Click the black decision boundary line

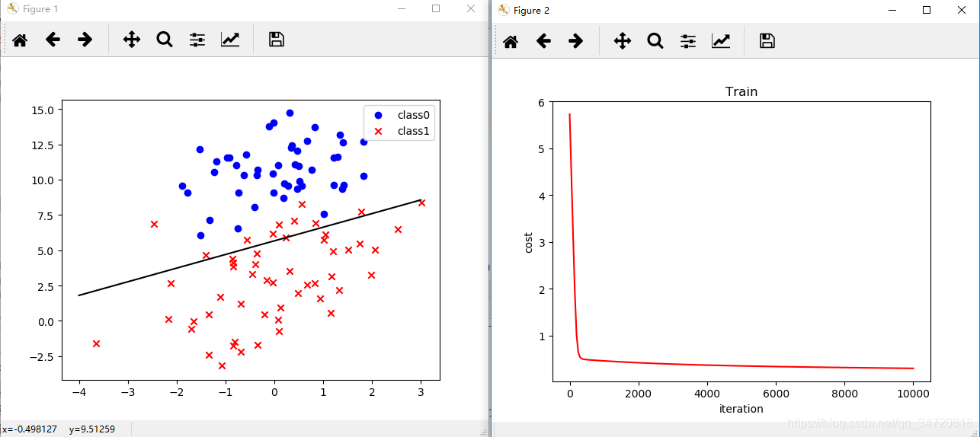250,247
